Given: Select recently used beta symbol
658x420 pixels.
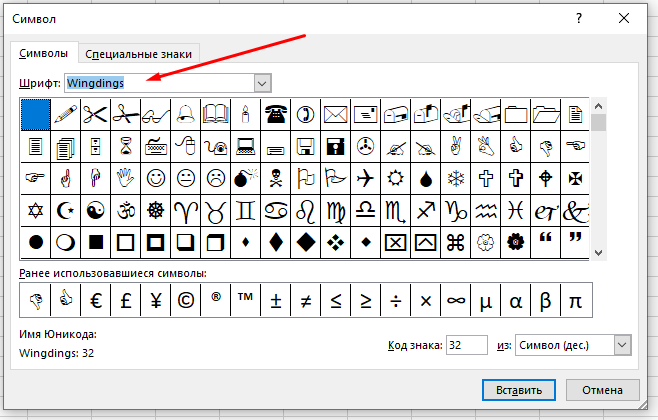Looking at the screenshot, I should [546, 300].
